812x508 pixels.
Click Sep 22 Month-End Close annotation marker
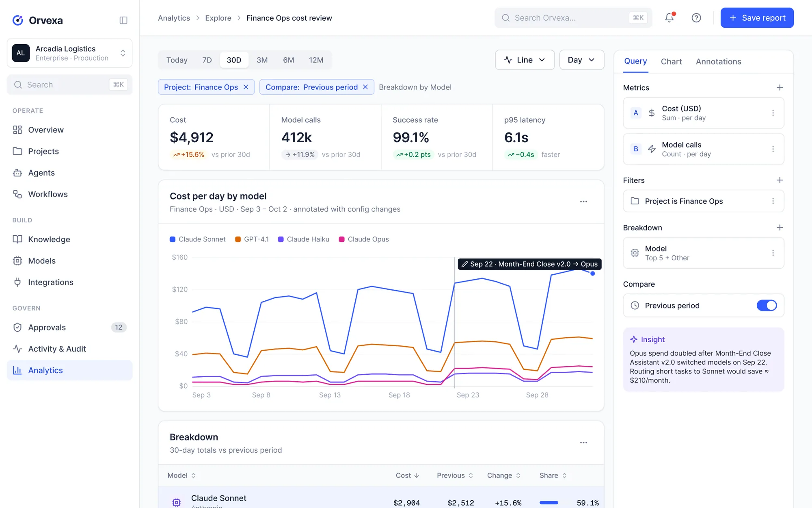(529, 264)
